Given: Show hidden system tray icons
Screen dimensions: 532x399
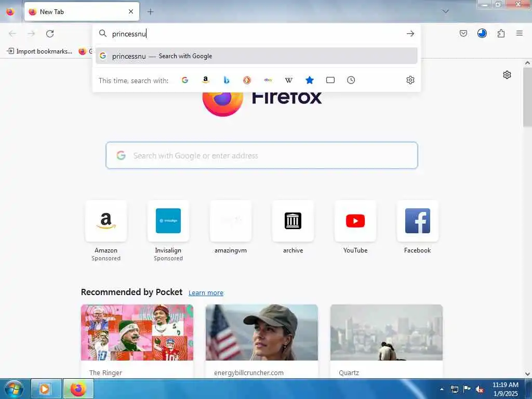Looking at the screenshot, I should tap(442, 389).
